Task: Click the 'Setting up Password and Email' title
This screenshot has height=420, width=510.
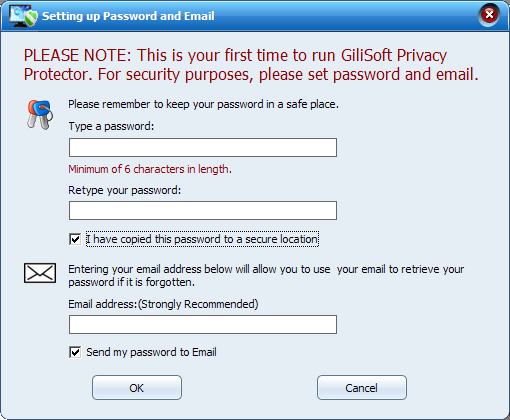Action: tap(128, 16)
